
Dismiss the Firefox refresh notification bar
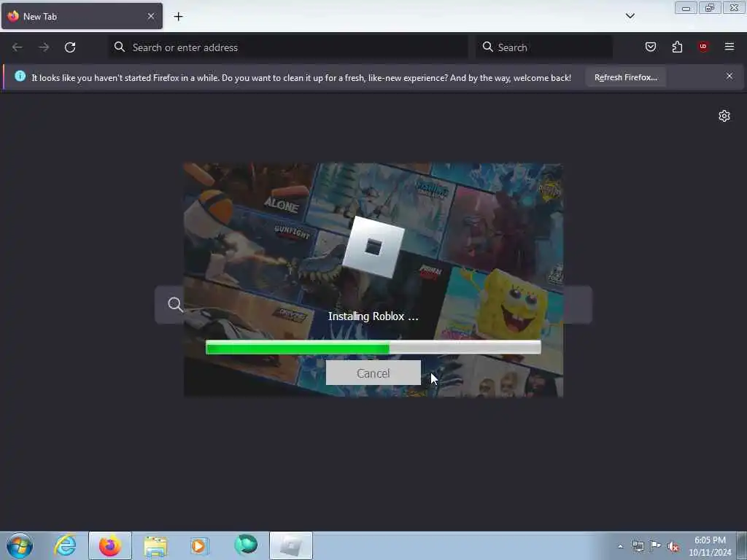(x=729, y=76)
